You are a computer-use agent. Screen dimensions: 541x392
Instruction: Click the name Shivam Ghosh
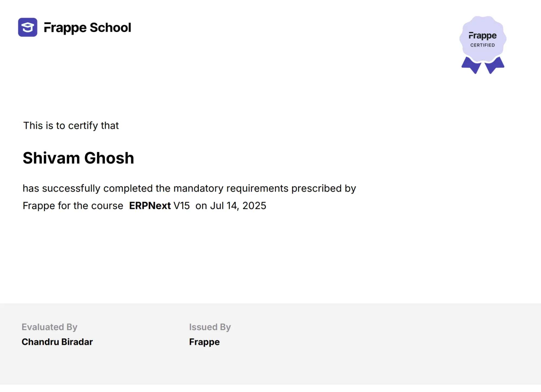click(78, 158)
